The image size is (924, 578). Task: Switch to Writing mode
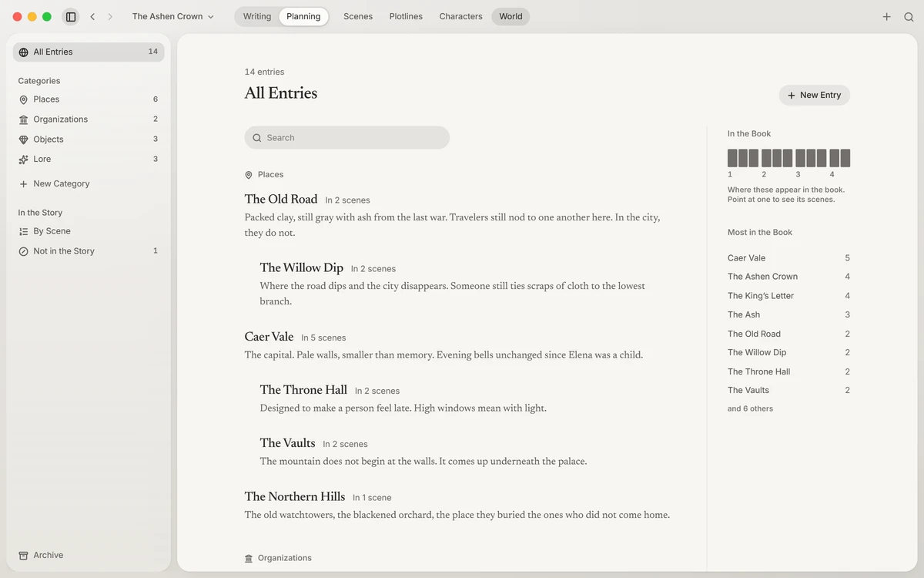click(x=257, y=16)
